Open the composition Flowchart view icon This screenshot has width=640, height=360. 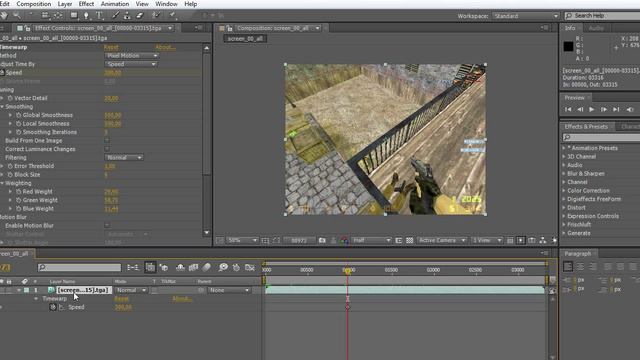pos(542,240)
